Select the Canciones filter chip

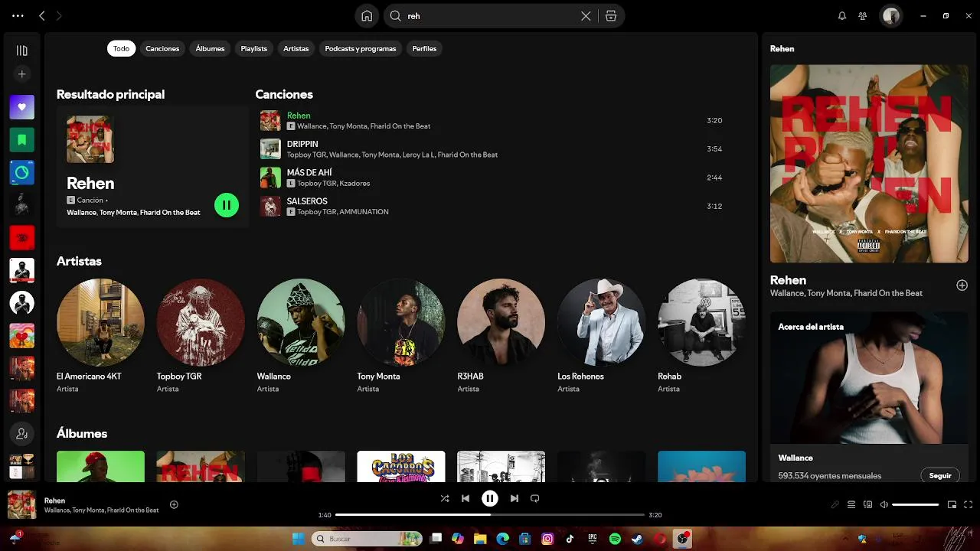(x=162, y=48)
